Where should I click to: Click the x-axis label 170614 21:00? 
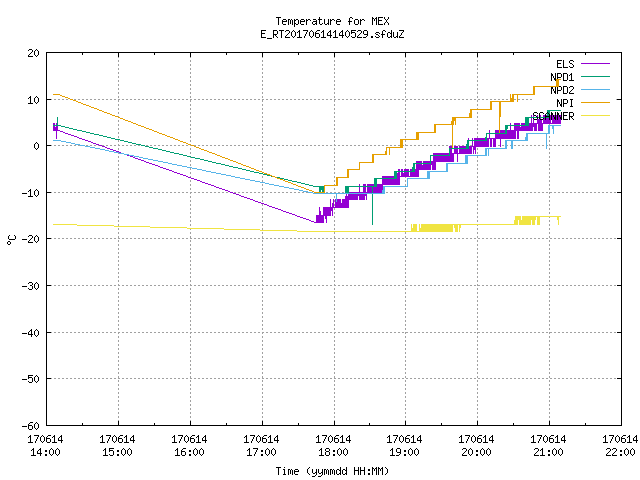[548, 446]
